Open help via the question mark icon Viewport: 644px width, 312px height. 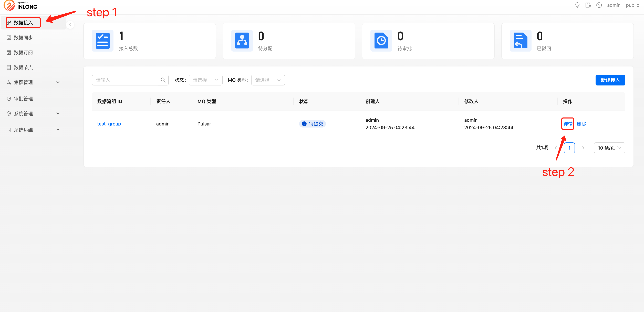[x=599, y=5]
